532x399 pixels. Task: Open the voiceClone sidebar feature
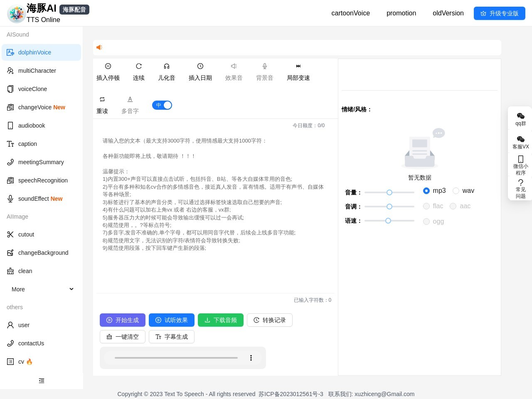click(x=32, y=89)
